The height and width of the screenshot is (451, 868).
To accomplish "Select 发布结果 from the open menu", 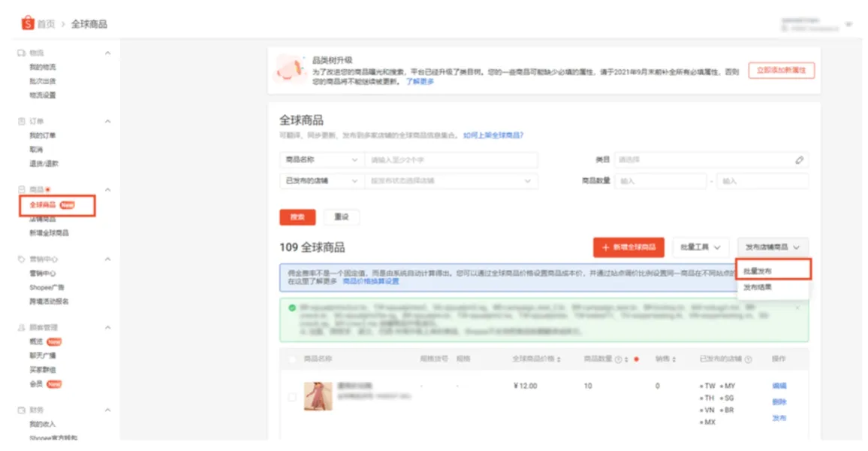I will pos(760,288).
